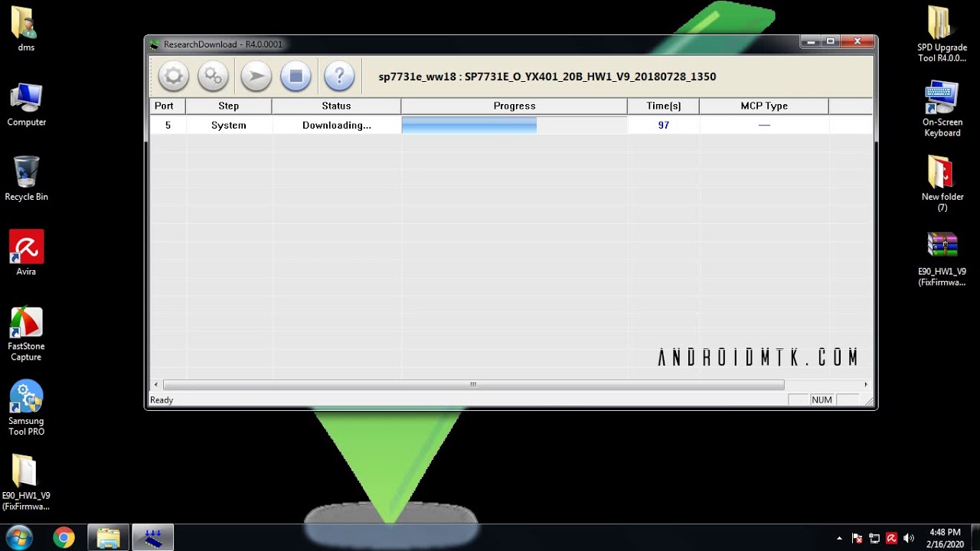Open the Windows Start menu
This screenshot has height=551, width=980.
click(x=18, y=538)
